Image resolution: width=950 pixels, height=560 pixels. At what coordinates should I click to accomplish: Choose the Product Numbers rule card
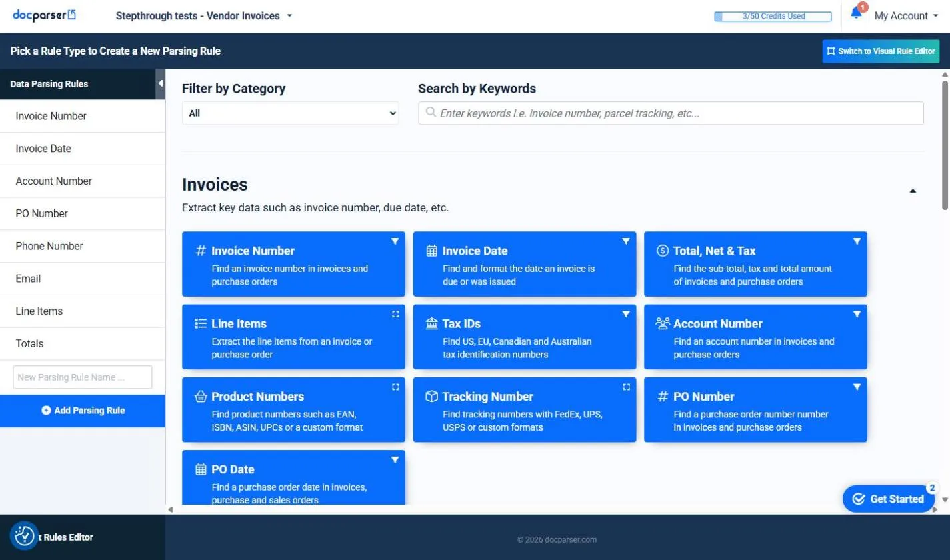pos(293,409)
